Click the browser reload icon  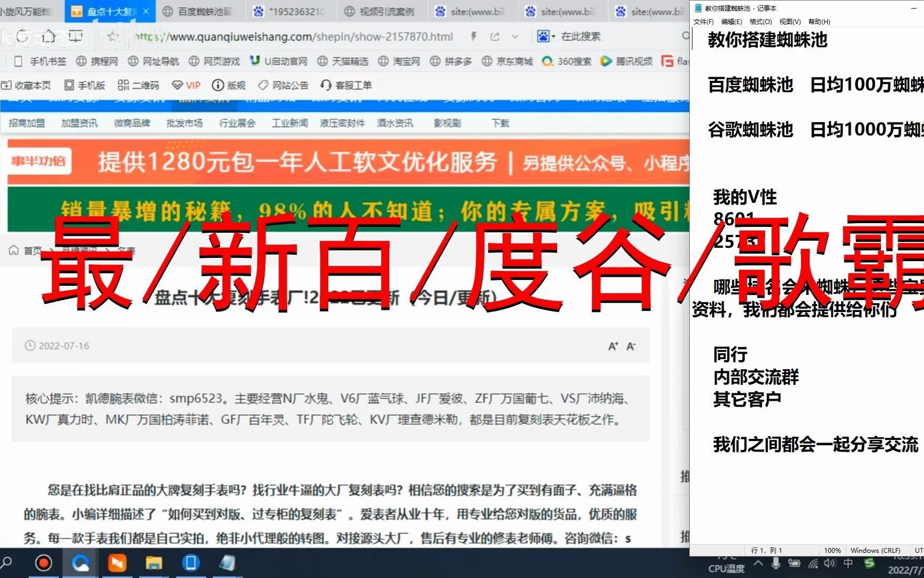[x=22, y=36]
